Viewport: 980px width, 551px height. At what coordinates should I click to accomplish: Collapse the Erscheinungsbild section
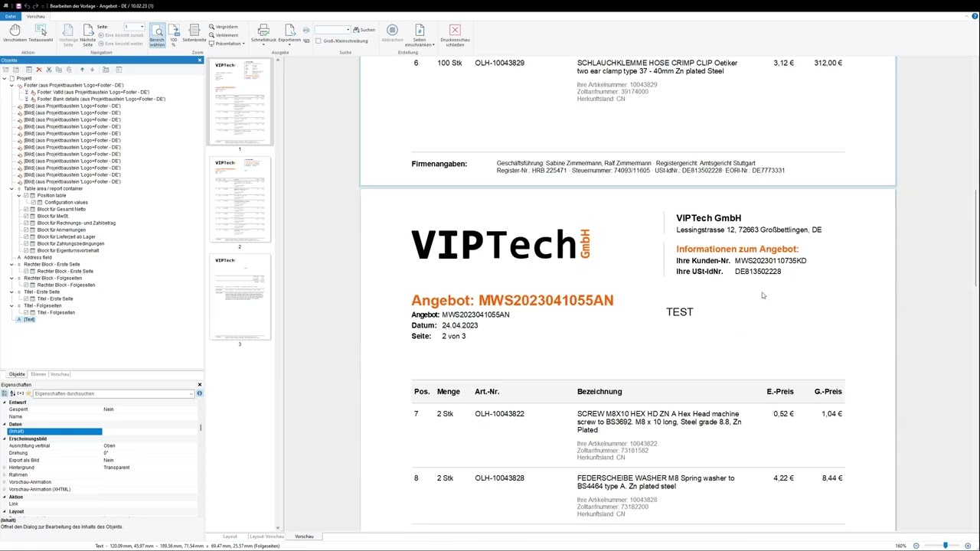coord(5,439)
